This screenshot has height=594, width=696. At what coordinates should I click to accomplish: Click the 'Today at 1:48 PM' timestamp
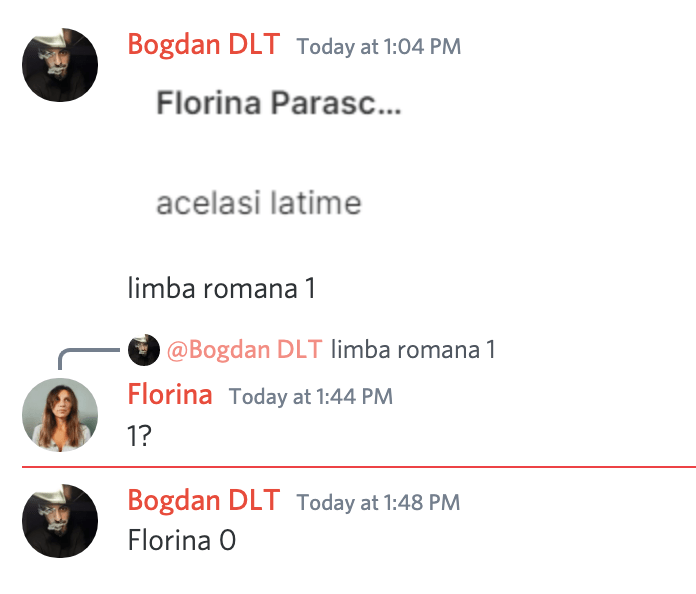coord(378,501)
